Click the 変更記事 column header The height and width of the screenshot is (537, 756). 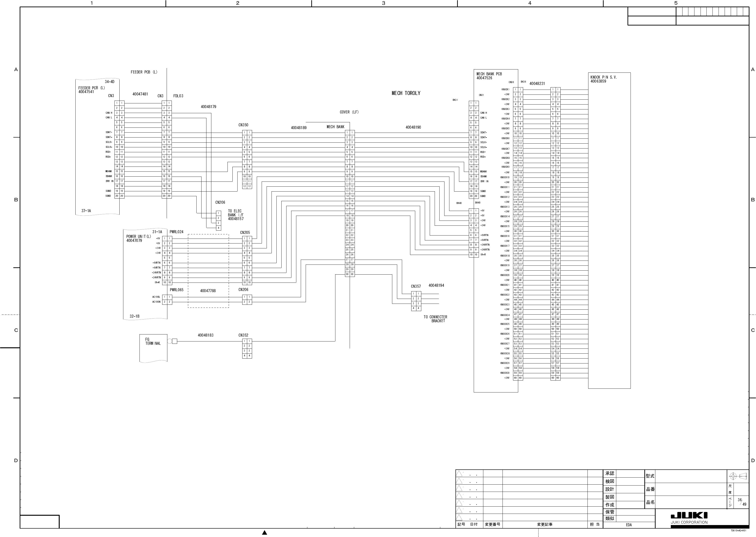pos(545,524)
